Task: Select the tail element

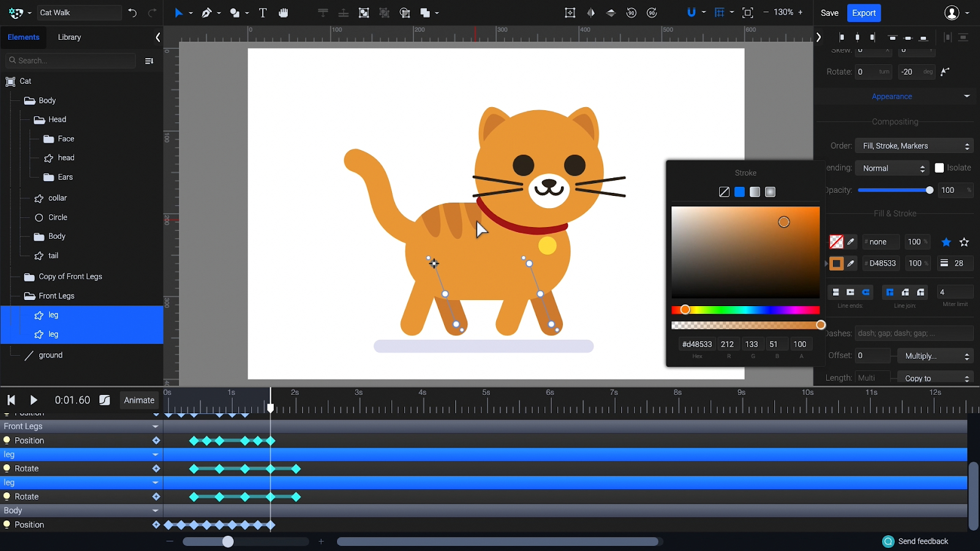Action: (53, 256)
